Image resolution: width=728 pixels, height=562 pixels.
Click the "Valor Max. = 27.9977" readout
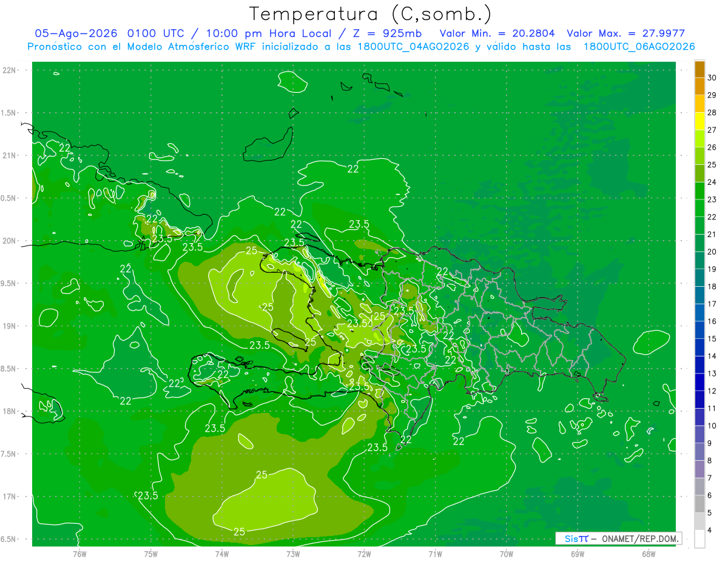coord(625,33)
